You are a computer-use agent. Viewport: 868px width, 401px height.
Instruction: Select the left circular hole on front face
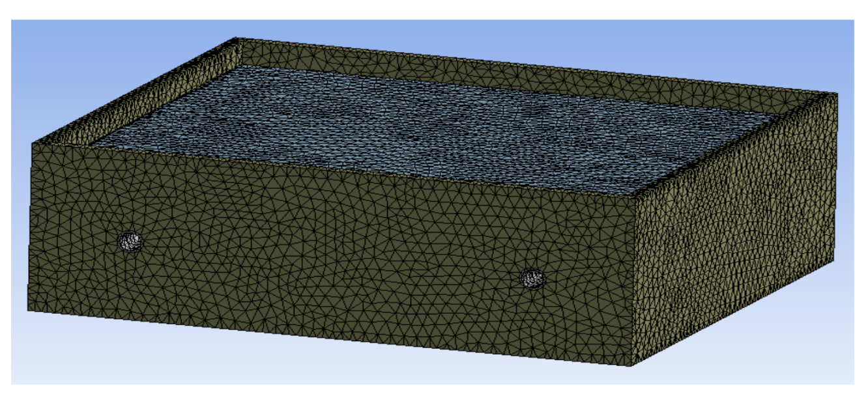130,242
